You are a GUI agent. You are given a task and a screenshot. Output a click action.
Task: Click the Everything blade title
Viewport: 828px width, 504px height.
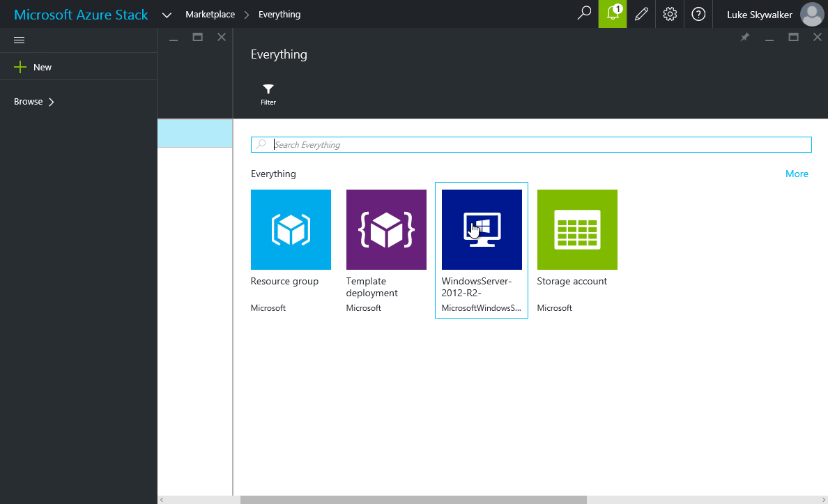[x=279, y=54]
